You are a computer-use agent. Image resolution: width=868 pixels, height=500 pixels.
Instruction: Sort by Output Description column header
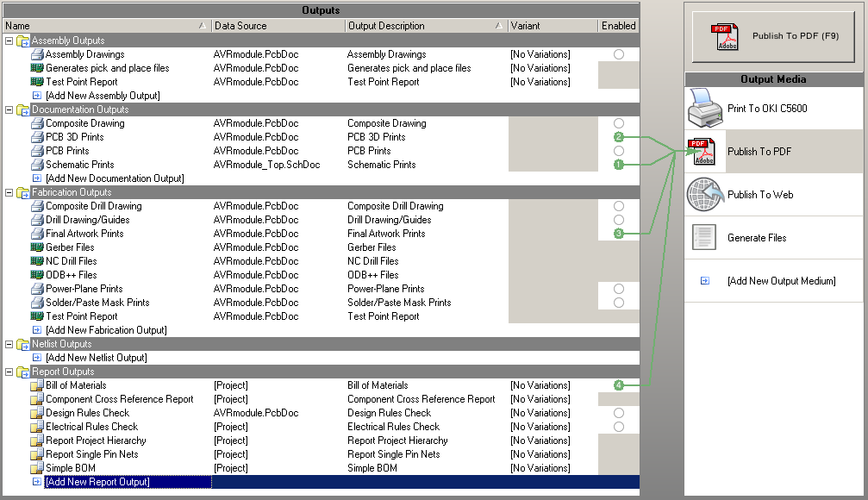(426, 26)
